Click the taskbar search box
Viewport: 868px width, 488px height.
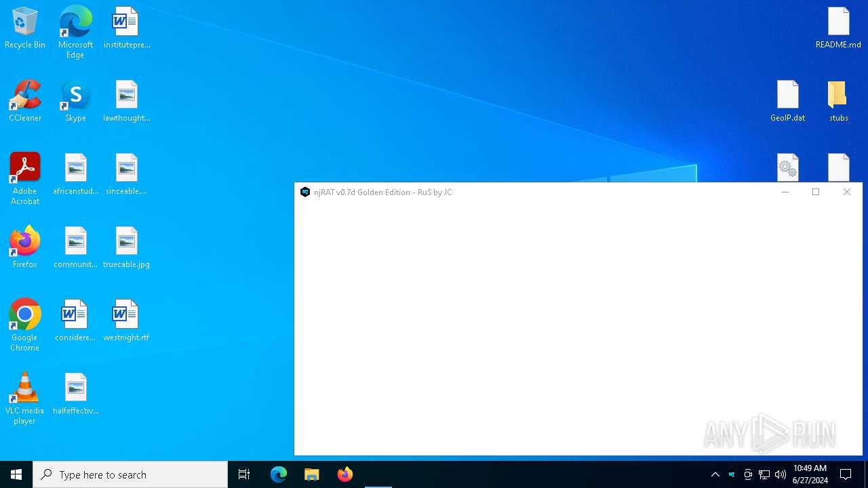tap(130, 474)
